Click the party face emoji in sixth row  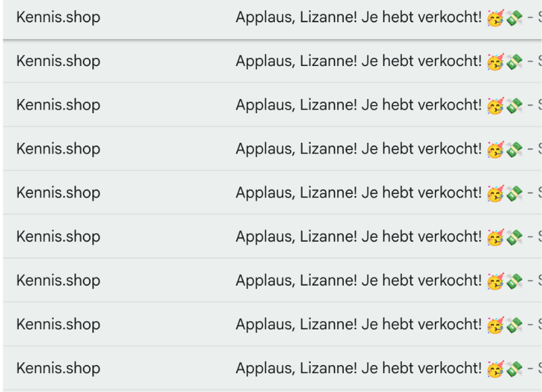[495, 236]
